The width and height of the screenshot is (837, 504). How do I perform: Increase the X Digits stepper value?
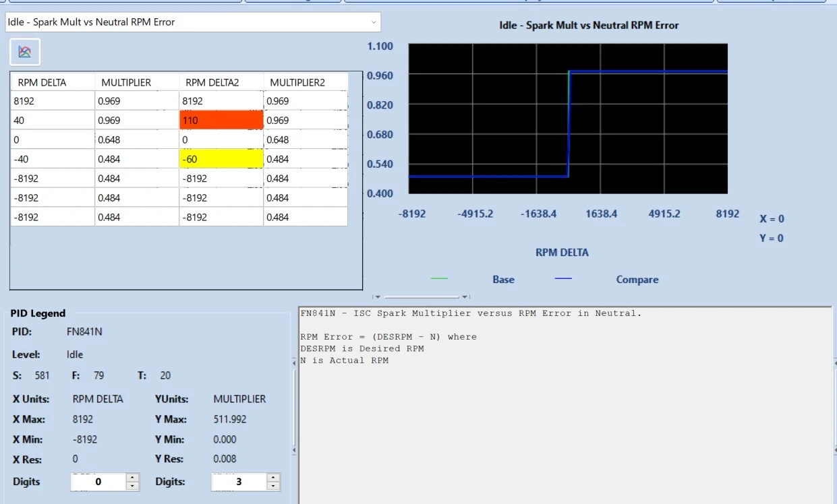(133, 478)
